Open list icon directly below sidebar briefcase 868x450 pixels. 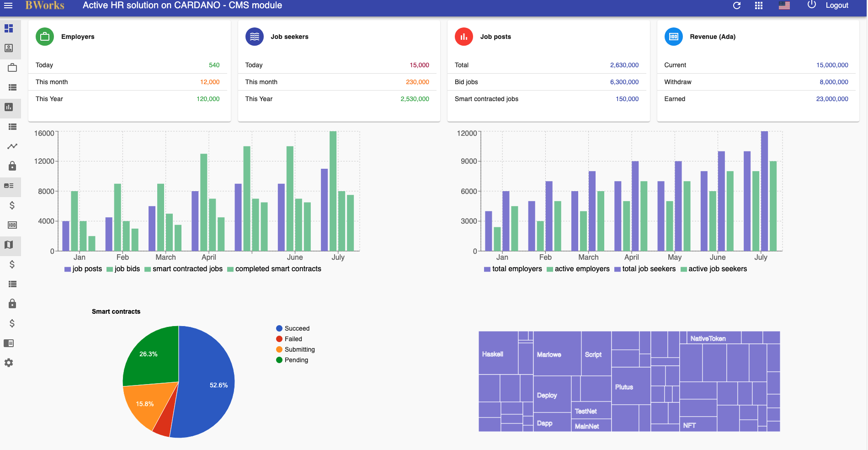point(12,87)
